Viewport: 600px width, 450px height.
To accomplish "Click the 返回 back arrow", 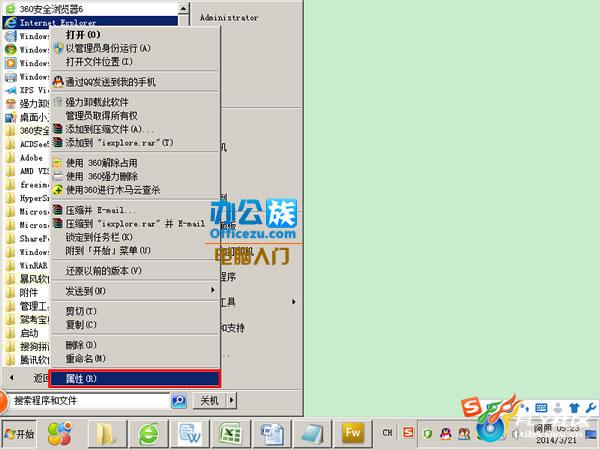I will tap(12, 378).
